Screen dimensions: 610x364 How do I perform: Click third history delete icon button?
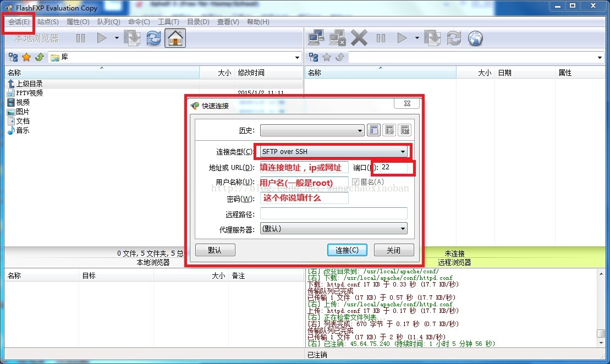405,130
